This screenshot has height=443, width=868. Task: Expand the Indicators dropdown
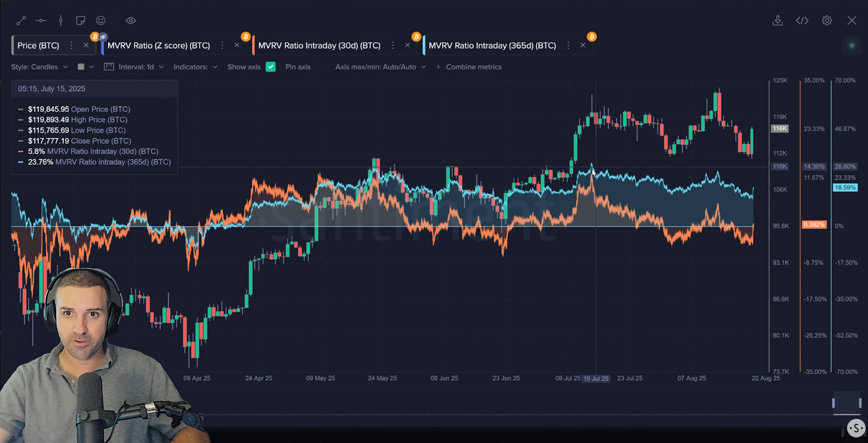click(195, 67)
